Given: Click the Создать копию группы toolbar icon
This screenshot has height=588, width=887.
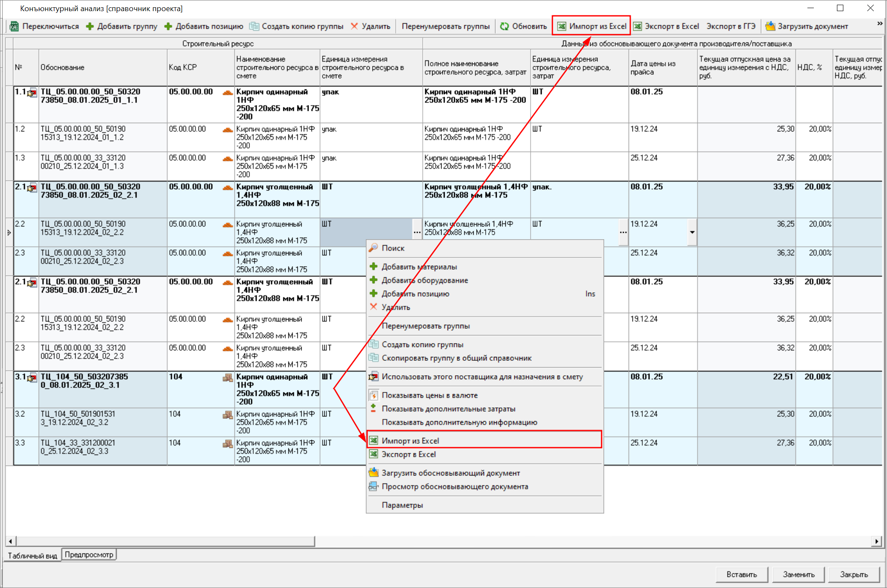Looking at the screenshot, I should coord(254,27).
